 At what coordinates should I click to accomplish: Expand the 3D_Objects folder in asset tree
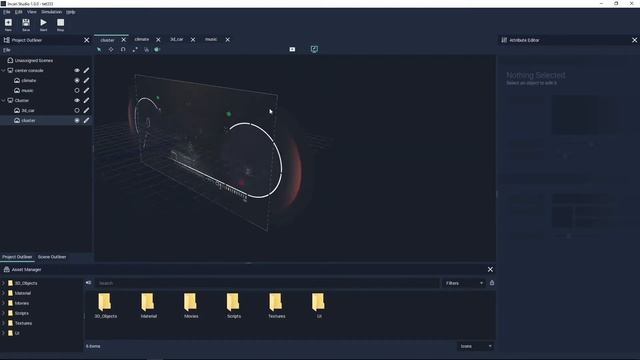pos(4,283)
